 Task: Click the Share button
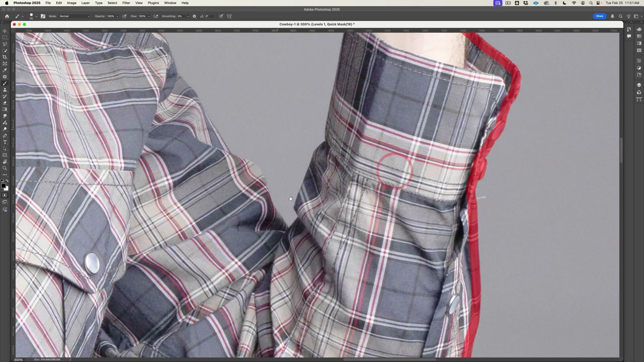click(x=600, y=16)
